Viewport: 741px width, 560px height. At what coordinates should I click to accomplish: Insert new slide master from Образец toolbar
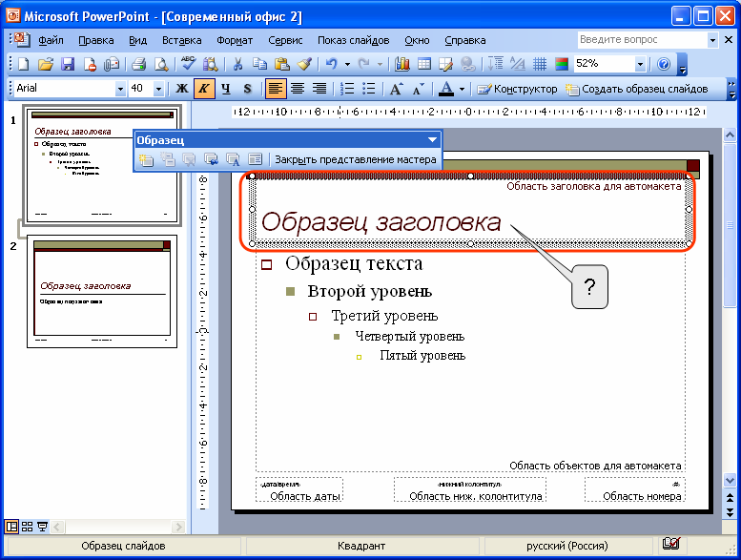[x=146, y=159]
